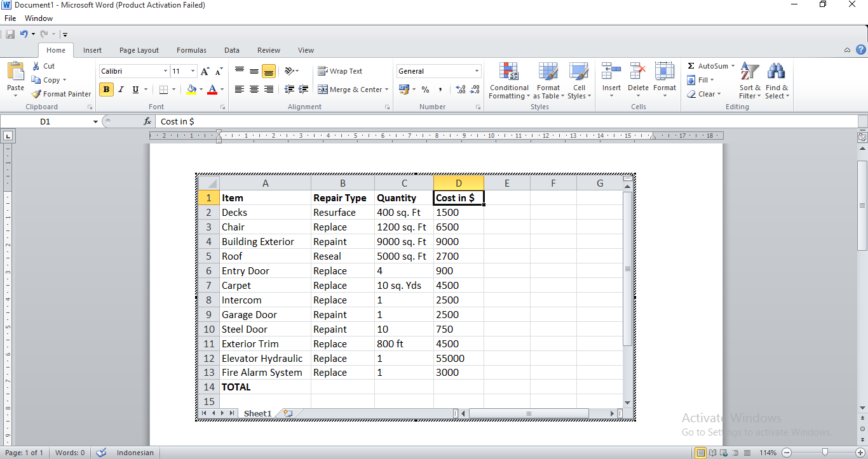
Task: Open the Cell Styles gallery
Action: [x=579, y=81]
